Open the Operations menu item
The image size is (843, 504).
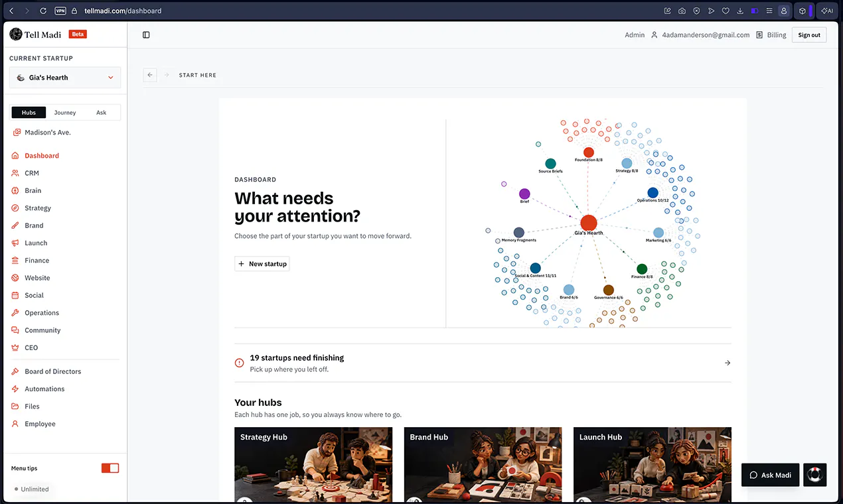click(42, 313)
